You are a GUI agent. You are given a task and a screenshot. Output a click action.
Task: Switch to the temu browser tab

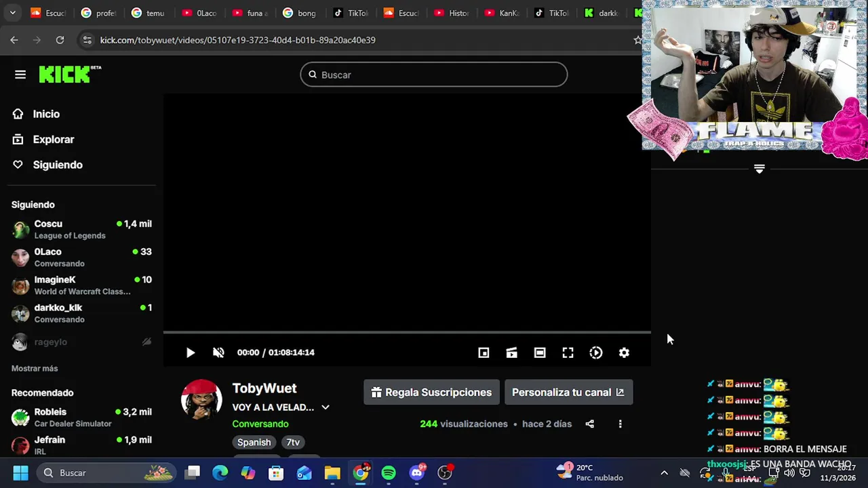tap(149, 13)
